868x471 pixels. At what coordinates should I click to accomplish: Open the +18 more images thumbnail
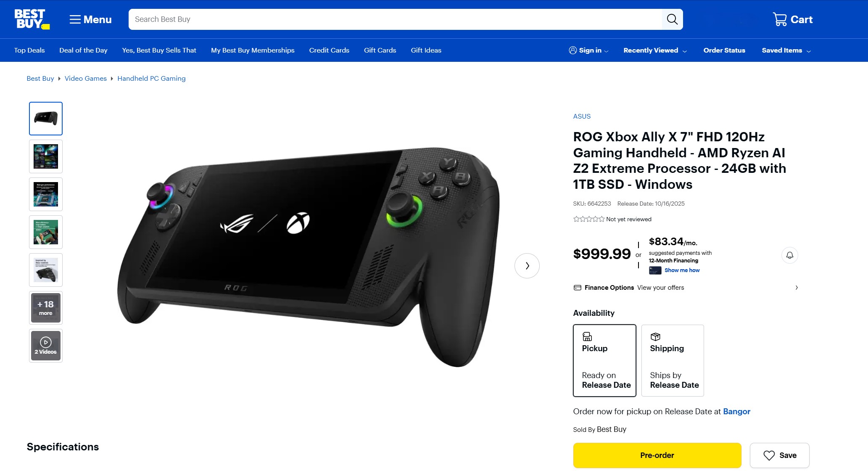46,308
